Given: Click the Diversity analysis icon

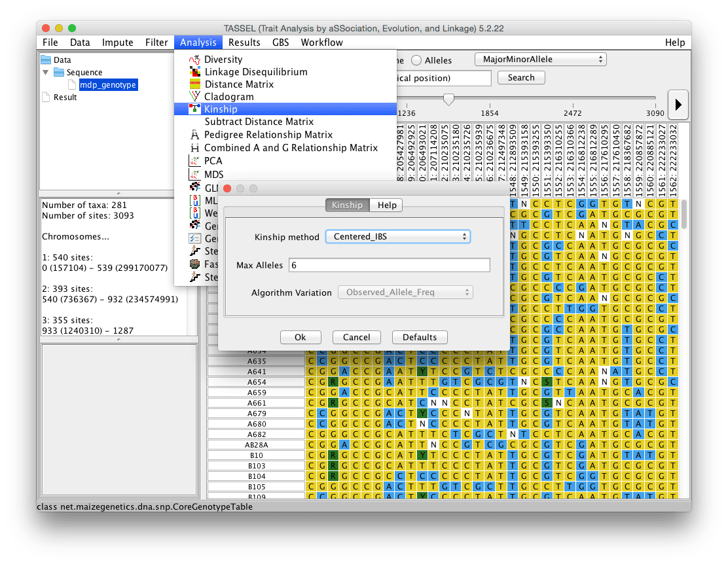Looking at the screenshot, I should [x=194, y=60].
